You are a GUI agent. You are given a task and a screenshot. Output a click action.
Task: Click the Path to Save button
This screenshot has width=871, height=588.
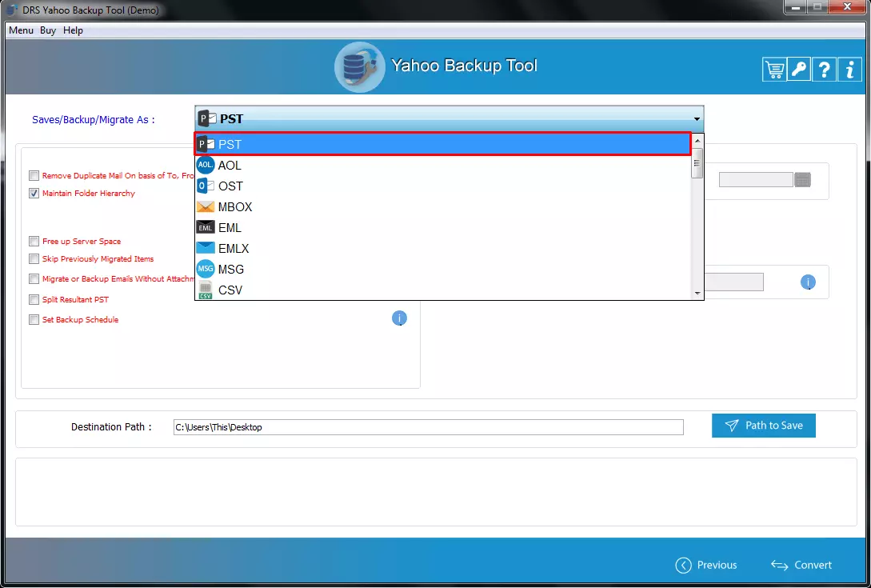tap(763, 425)
